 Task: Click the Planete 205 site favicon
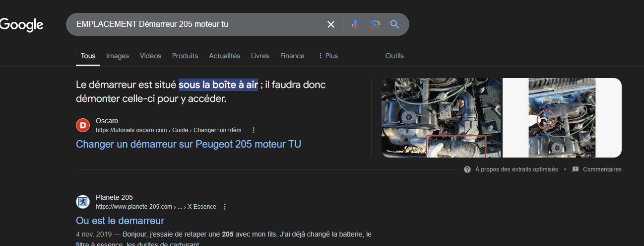83,202
